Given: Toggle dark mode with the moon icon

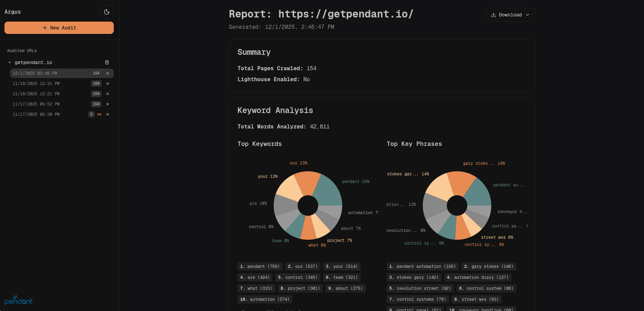Looking at the screenshot, I should (107, 12).
